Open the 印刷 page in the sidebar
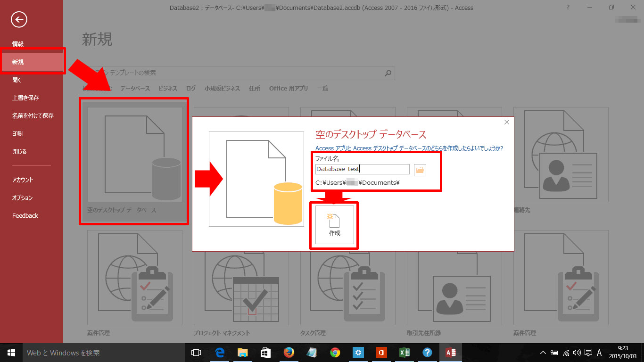The width and height of the screenshot is (644, 362). [18, 133]
